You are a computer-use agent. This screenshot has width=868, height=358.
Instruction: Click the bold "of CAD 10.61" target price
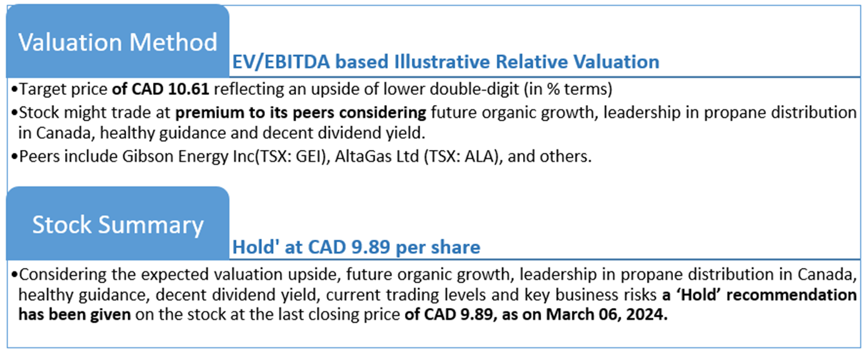(x=163, y=89)
